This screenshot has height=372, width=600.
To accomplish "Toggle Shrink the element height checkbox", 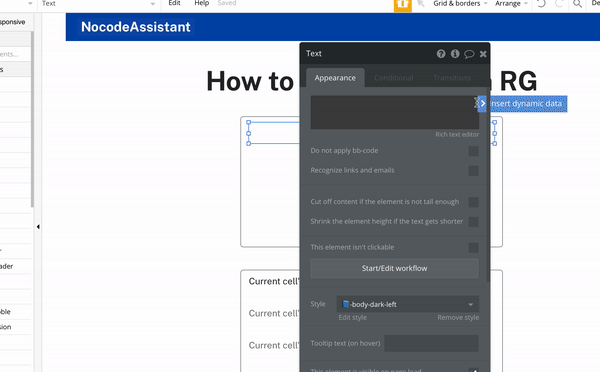I will point(473,222).
